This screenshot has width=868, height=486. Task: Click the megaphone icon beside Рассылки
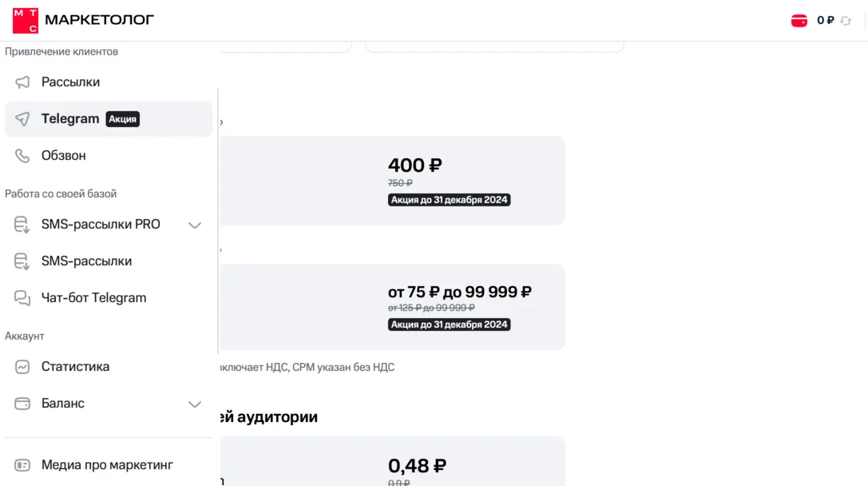click(x=22, y=82)
